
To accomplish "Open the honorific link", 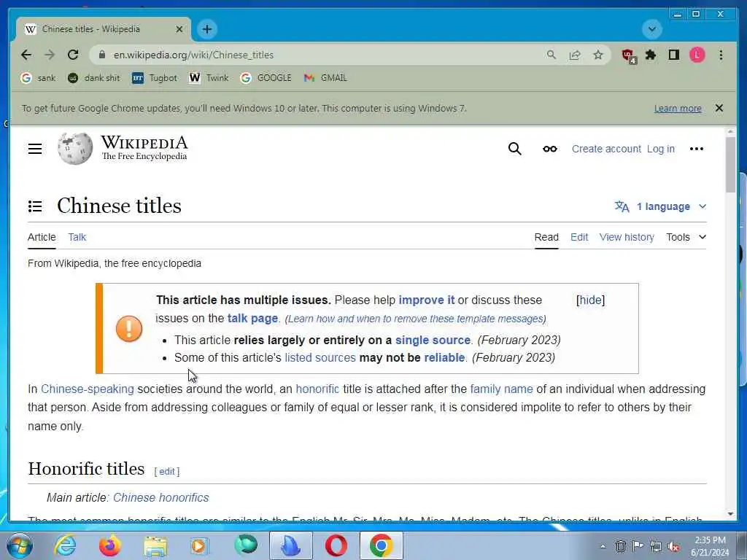I will pyautogui.click(x=317, y=389).
